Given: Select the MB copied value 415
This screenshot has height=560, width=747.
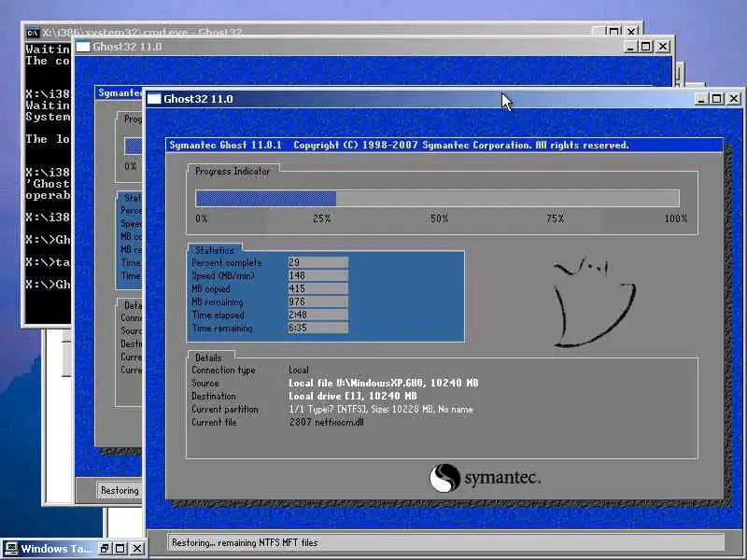Looking at the screenshot, I should (x=317, y=288).
